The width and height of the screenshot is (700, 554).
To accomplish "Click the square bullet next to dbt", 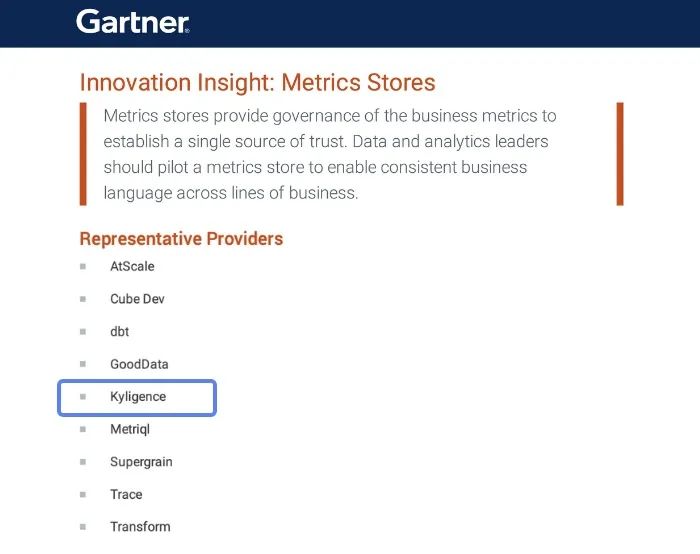I will tap(84, 332).
